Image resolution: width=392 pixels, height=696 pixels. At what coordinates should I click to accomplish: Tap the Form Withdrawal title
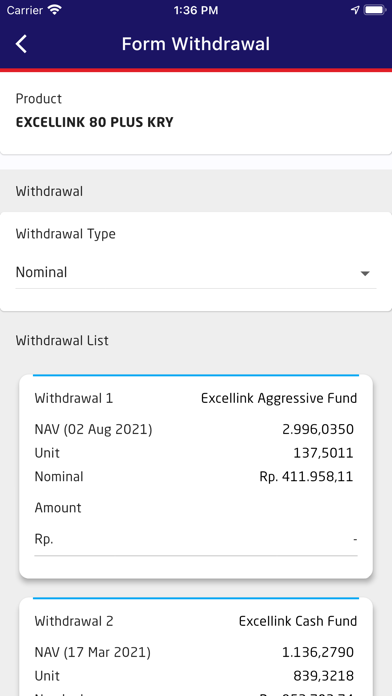196,44
